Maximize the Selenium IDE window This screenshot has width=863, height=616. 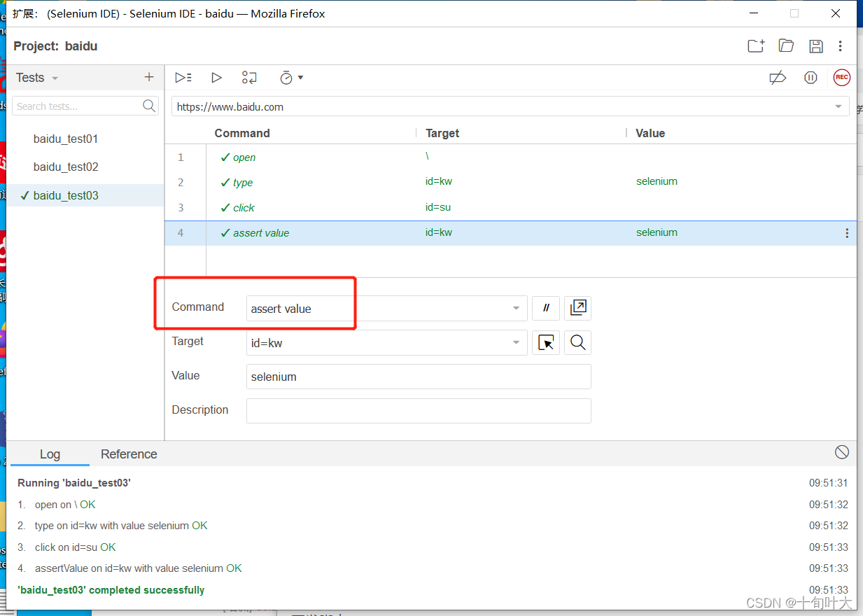coord(794,13)
